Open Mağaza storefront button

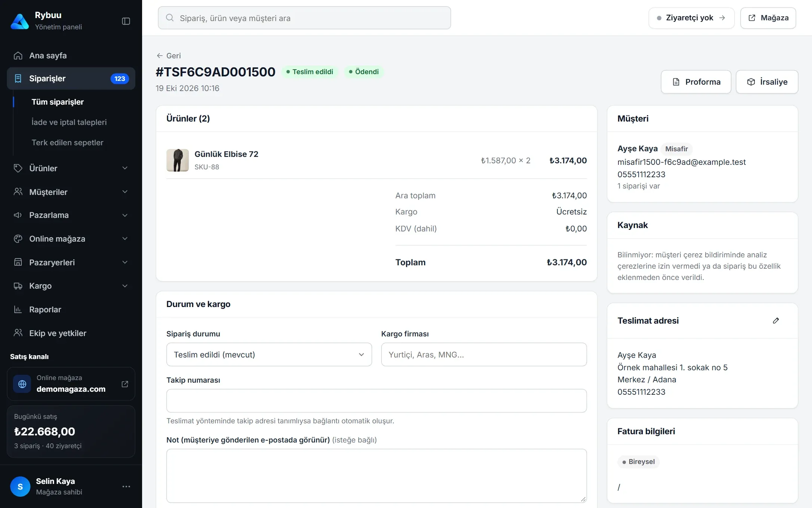768,18
